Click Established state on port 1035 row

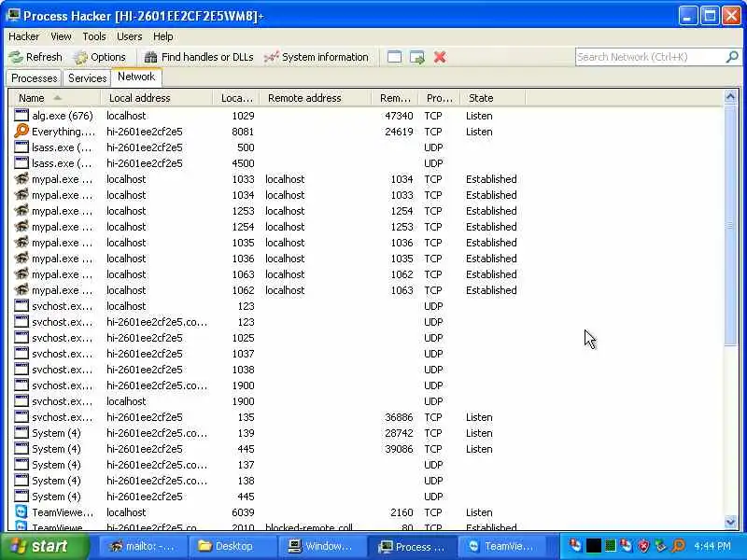coord(491,243)
